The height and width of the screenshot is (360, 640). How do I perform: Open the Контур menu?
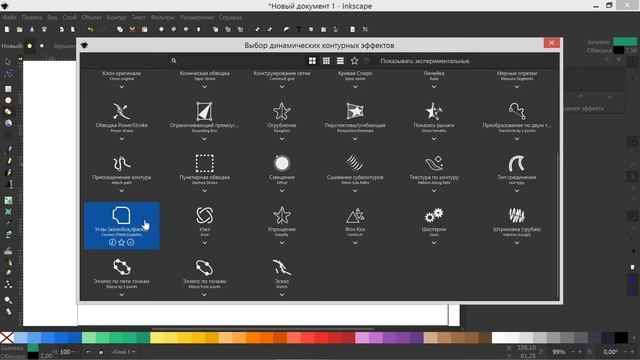pos(116,18)
